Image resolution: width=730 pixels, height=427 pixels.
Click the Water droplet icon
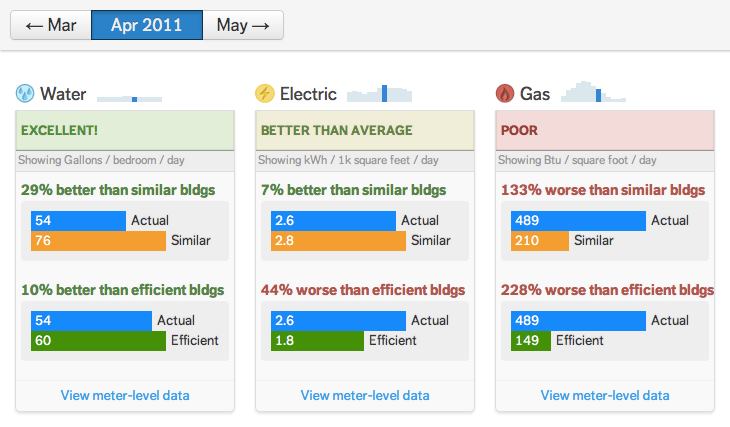click(x=25, y=94)
